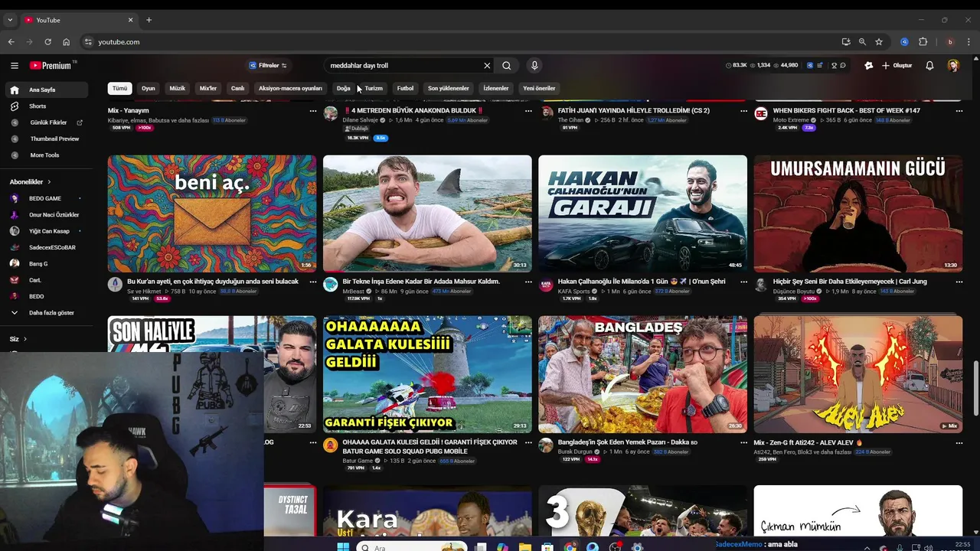
Task: Open a new Chrome tab
Action: pos(149,20)
